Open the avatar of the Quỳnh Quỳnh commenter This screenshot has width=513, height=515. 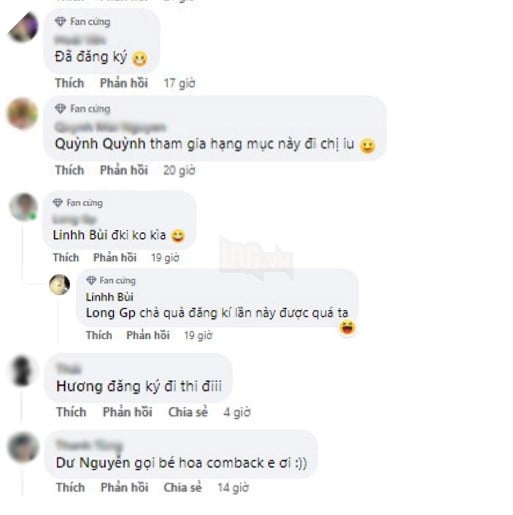[22, 113]
